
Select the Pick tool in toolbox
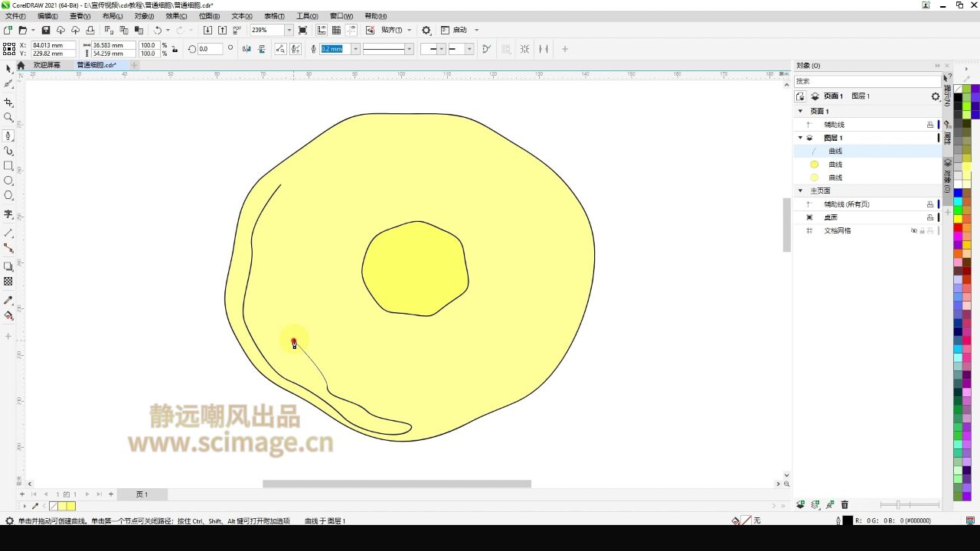pyautogui.click(x=8, y=69)
